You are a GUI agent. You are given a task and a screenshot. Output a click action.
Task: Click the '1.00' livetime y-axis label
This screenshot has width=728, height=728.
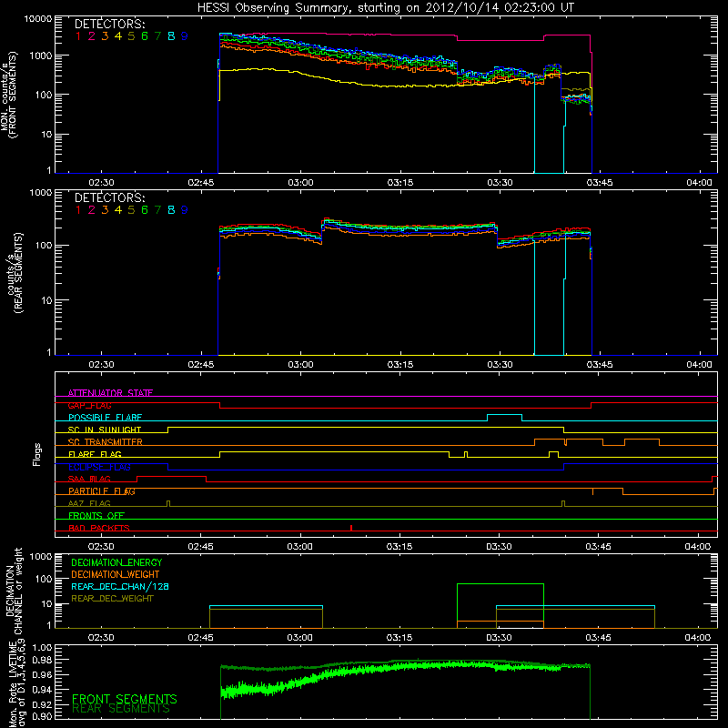pos(43,647)
